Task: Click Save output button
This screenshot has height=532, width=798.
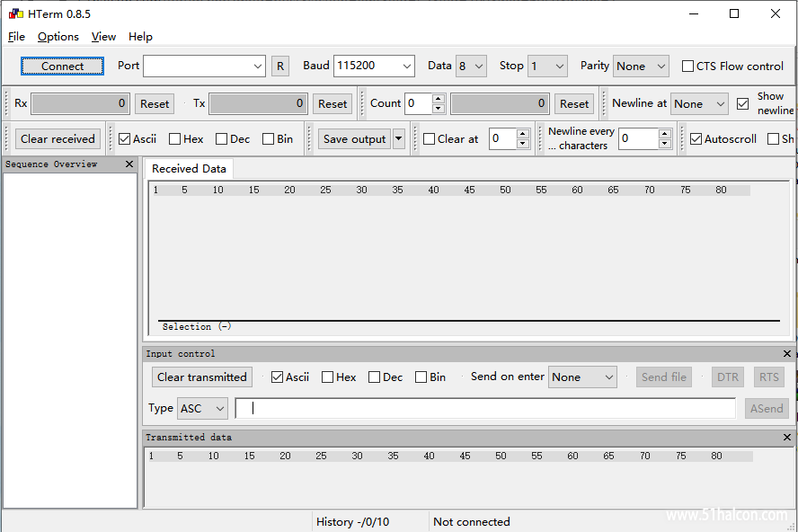Action: (355, 139)
